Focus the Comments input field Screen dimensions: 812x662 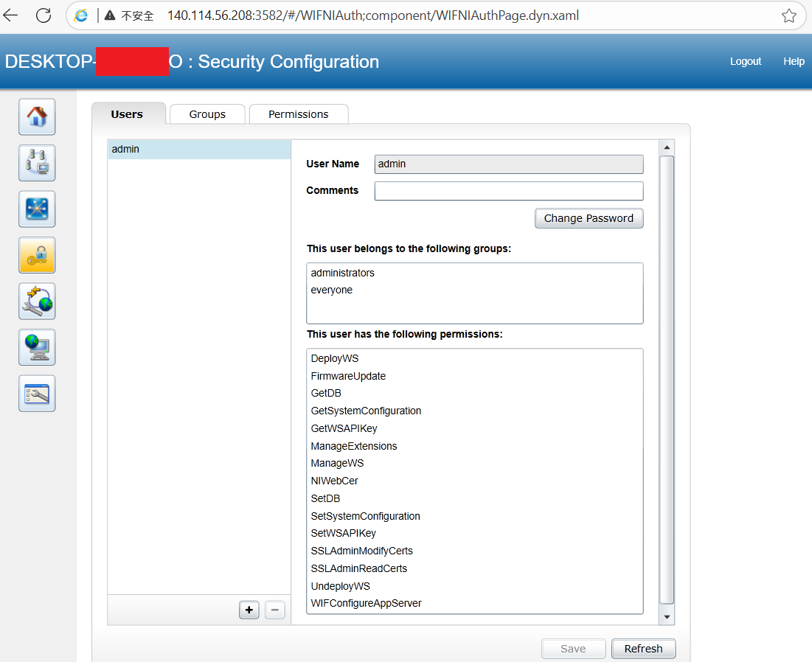(509, 191)
